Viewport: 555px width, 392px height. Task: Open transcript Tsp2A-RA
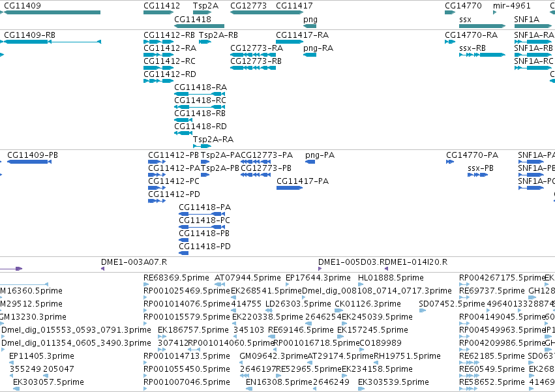213,140
